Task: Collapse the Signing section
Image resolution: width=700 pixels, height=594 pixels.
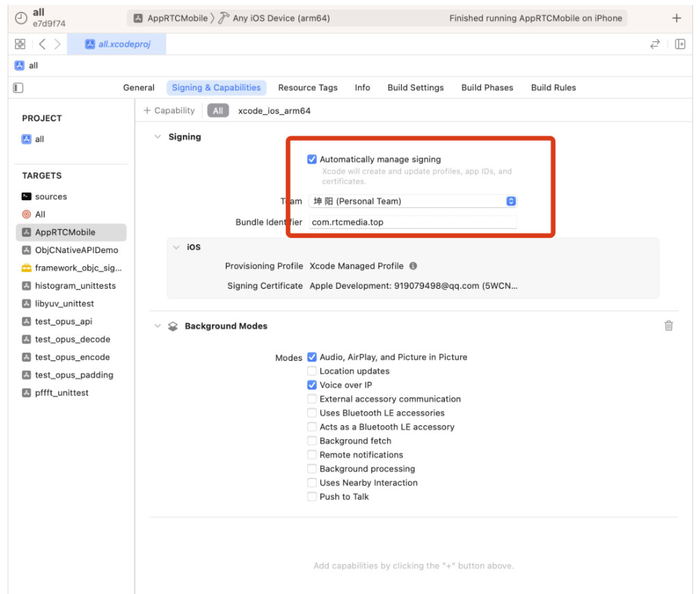Action: tap(157, 137)
